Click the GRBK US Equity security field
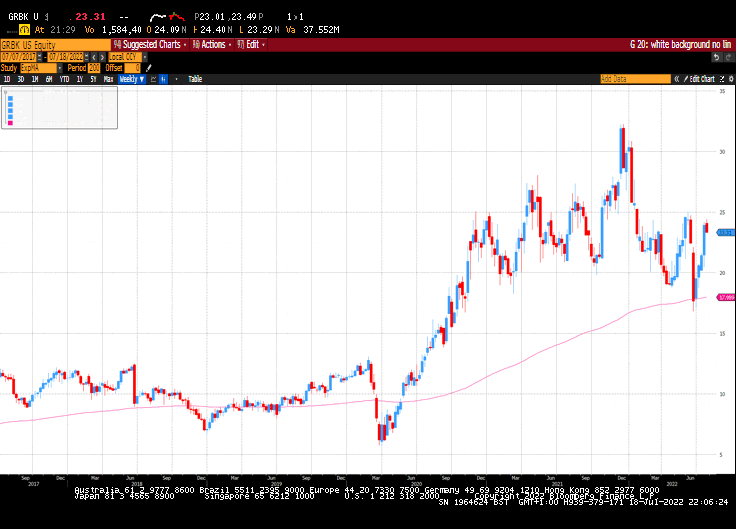This screenshot has width=736, height=529. 55,45
